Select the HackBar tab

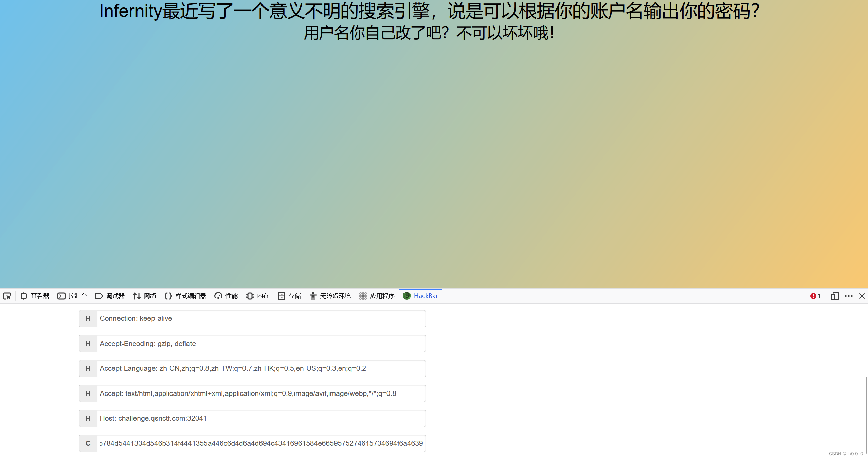click(420, 296)
